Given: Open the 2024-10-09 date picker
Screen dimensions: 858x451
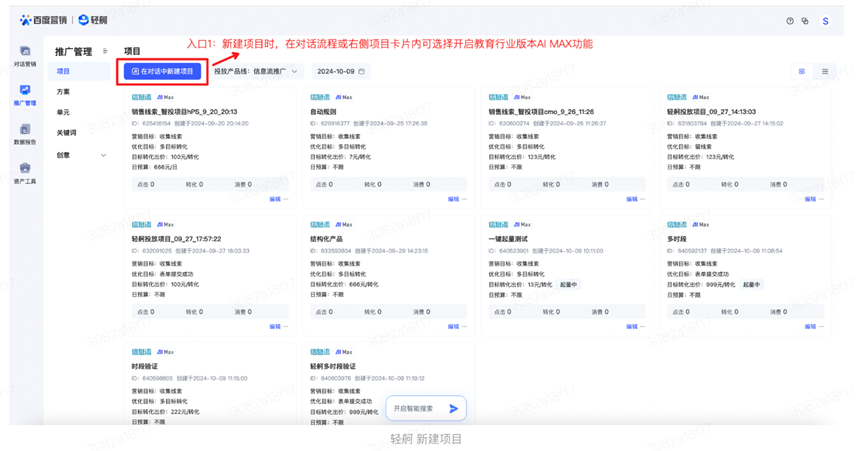Looking at the screenshot, I should 340,72.
